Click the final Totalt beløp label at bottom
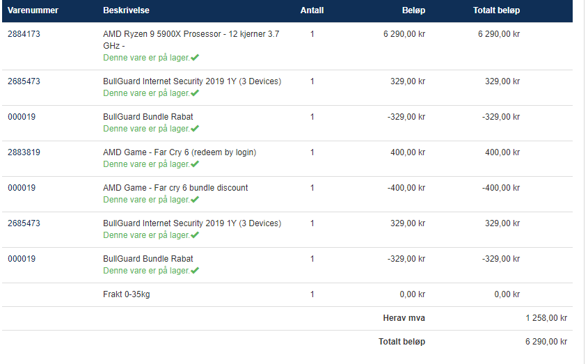The height and width of the screenshot is (364, 588). pyautogui.click(x=402, y=342)
